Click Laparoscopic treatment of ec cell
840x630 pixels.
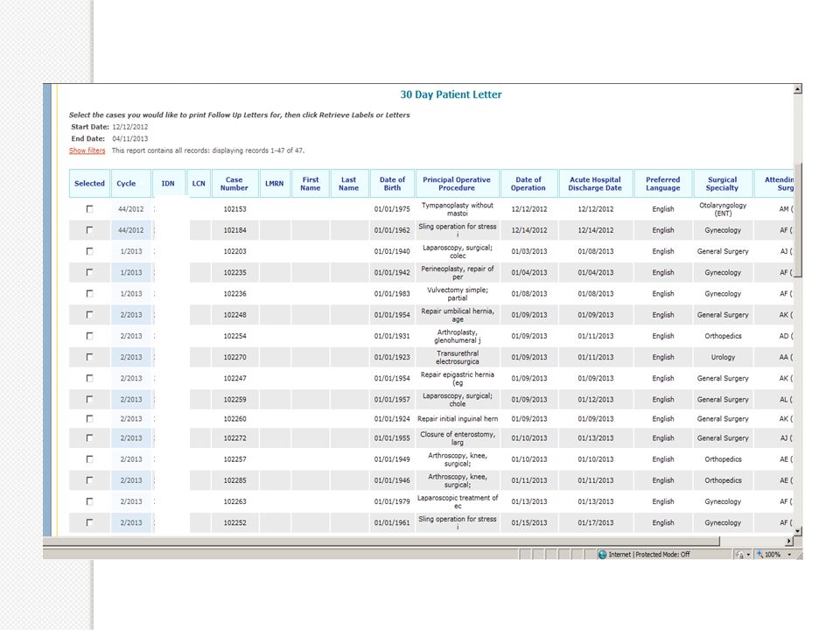(458, 501)
